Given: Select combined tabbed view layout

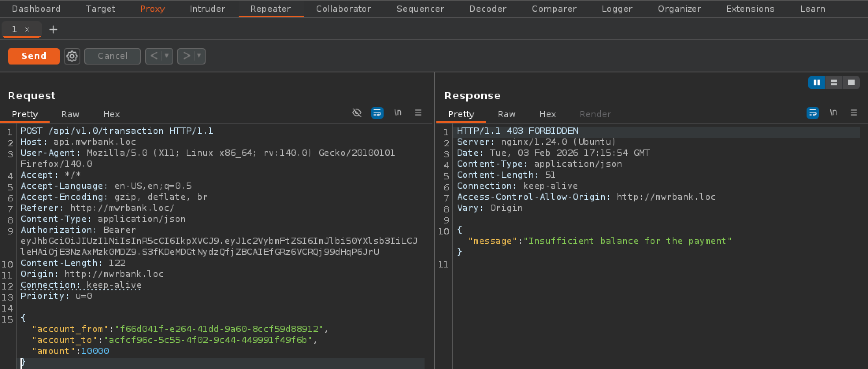Looking at the screenshot, I should [851, 83].
